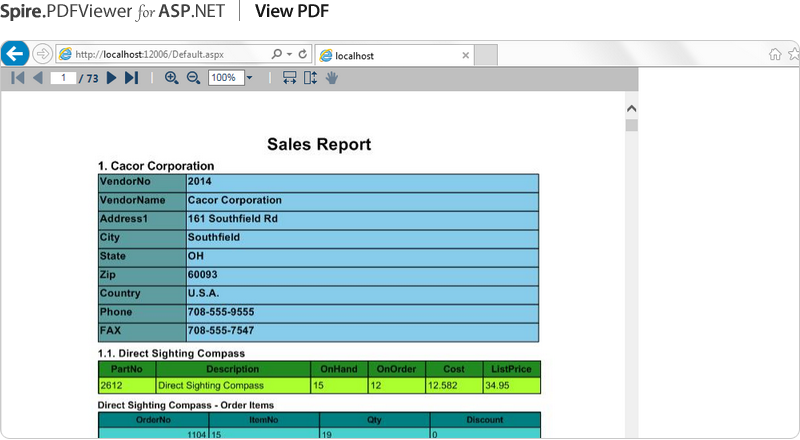
Task: Activate the hand pan tool
Action: [x=332, y=78]
